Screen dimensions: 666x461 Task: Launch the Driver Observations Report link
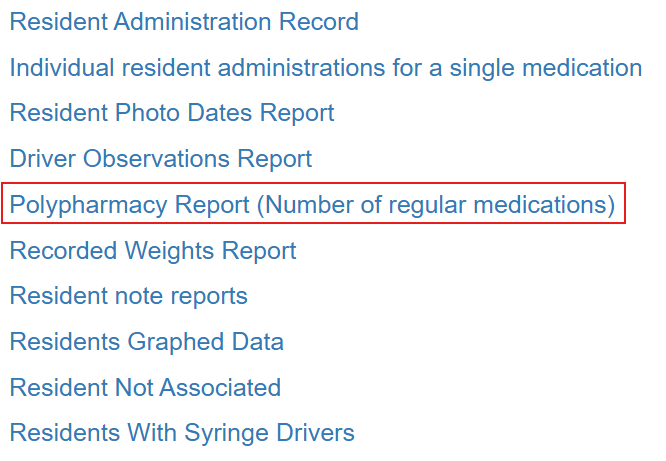161,159
